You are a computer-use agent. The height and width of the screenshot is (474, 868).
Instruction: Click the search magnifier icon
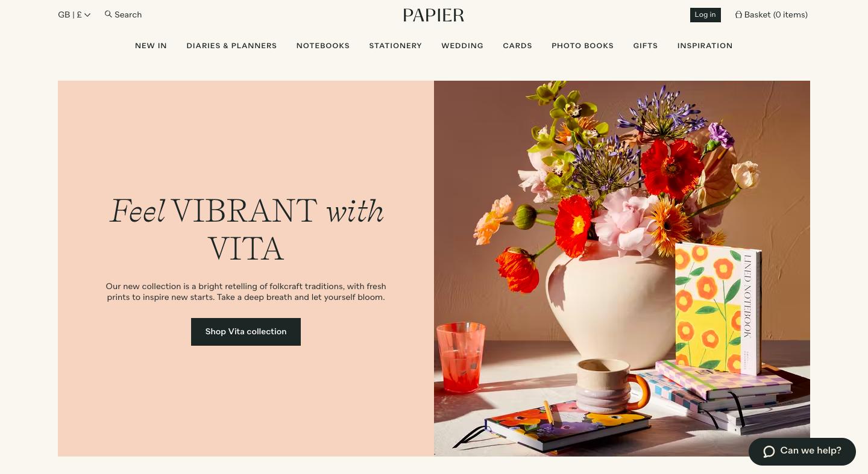tap(108, 14)
